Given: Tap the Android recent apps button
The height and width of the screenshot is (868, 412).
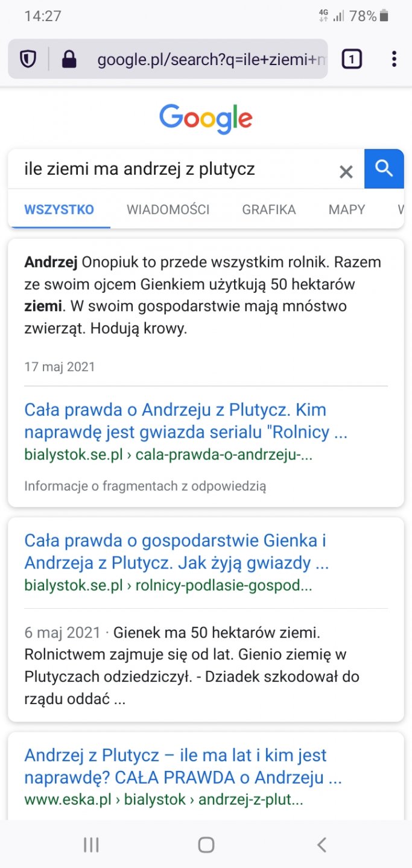Looking at the screenshot, I should [x=91, y=845].
